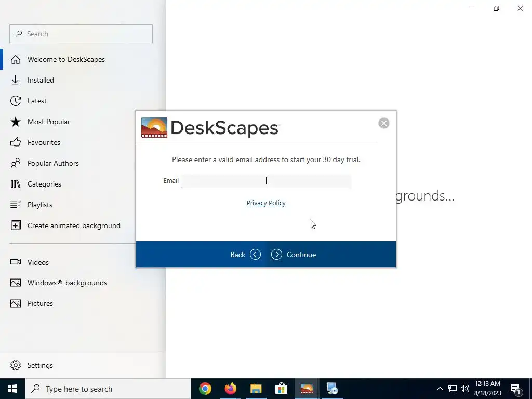Show hidden system tray icons
Viewport: 532px width, 399px height.
tap(440, 389)
